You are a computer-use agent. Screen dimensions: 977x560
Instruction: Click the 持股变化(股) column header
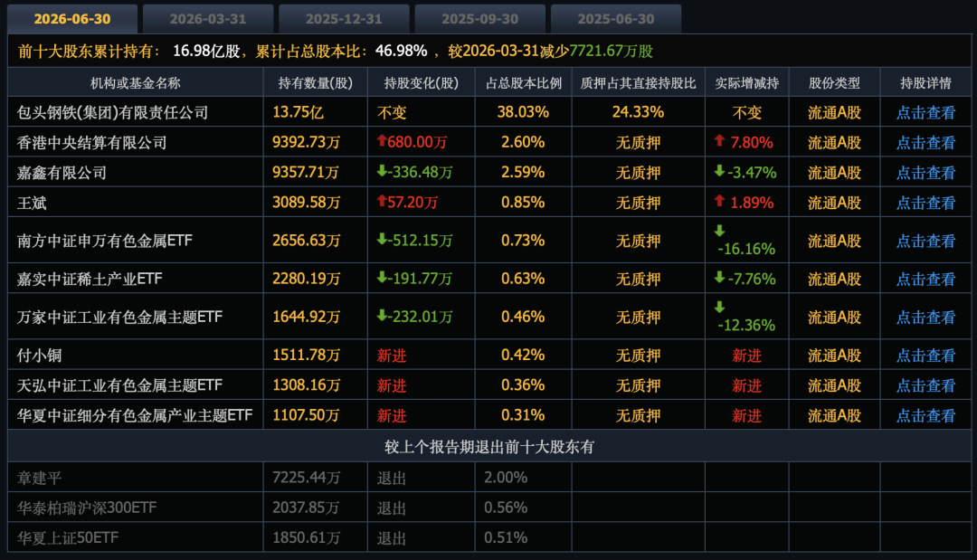coord(422,83)
